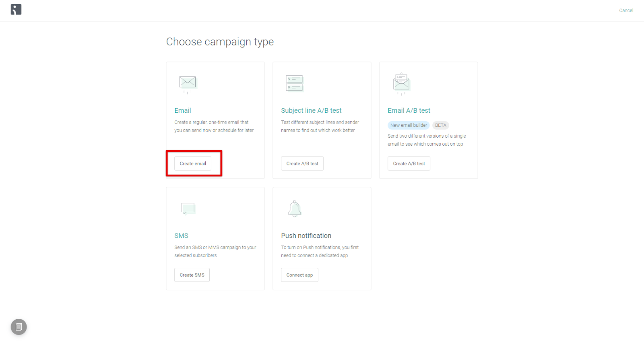This screenshot has height=343, width=644.
Task: Click the Subject line A/B test icon
Action: coord(294,83)
